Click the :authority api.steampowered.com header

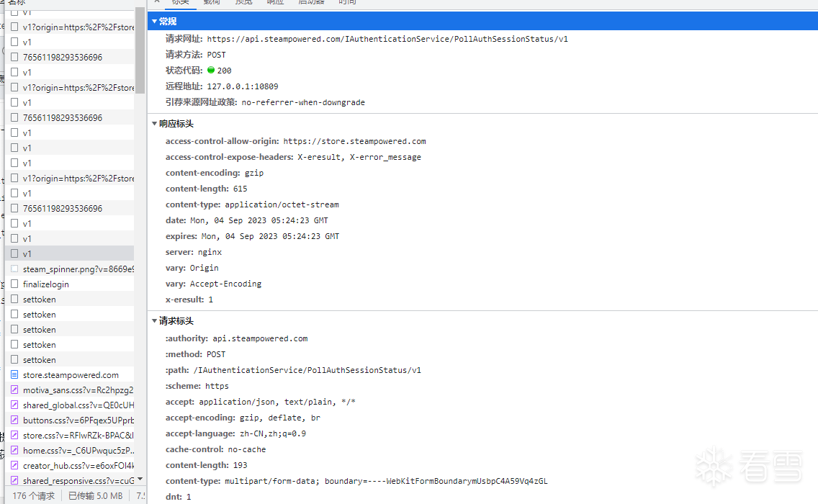point(236,338)
